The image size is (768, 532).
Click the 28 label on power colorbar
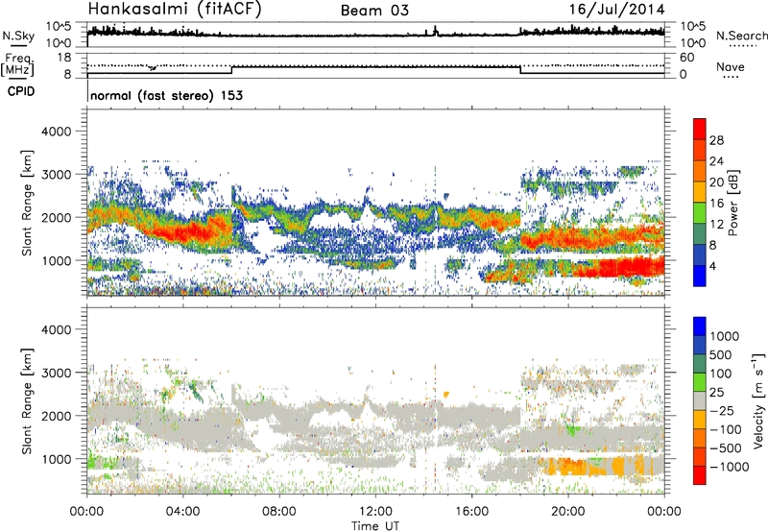pyautogui.click(x=716, y=140)
